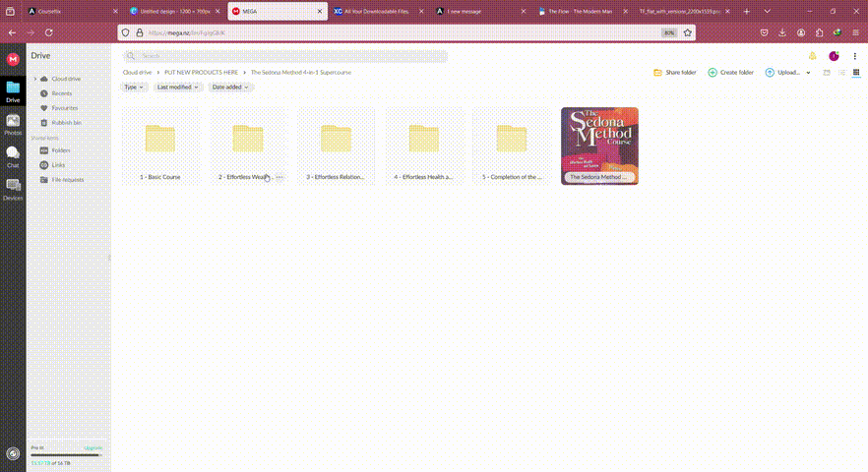Open File requests section

[68, 179]
